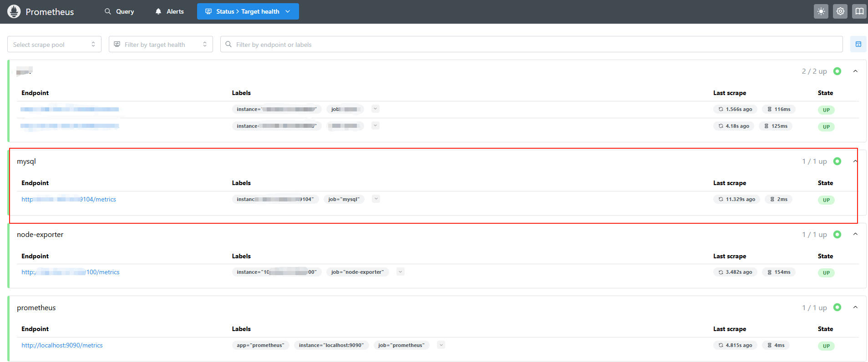Click the job="node-exporter" label badge

point(358,272)
